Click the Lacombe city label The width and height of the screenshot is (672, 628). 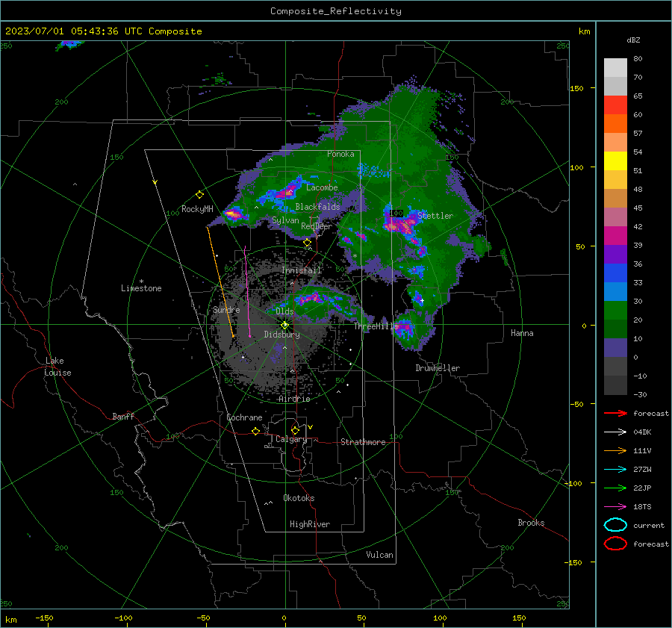pos(322,187)
